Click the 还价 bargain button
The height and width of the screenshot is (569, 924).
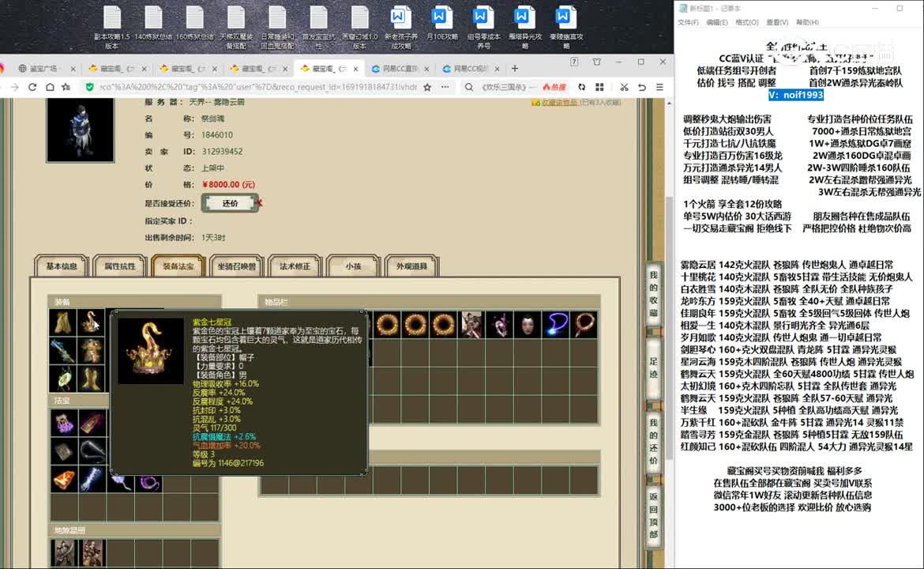[x=230, y=203]
